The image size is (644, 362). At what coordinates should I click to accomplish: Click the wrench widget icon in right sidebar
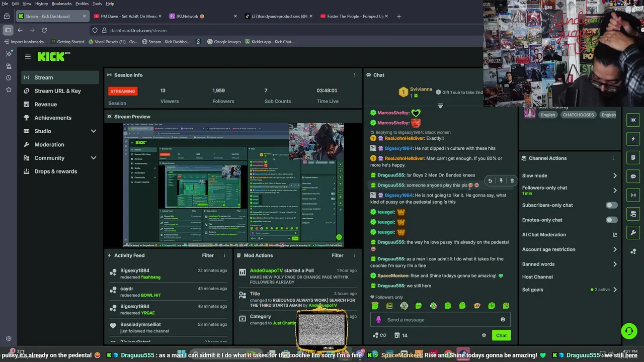(633, 233)
